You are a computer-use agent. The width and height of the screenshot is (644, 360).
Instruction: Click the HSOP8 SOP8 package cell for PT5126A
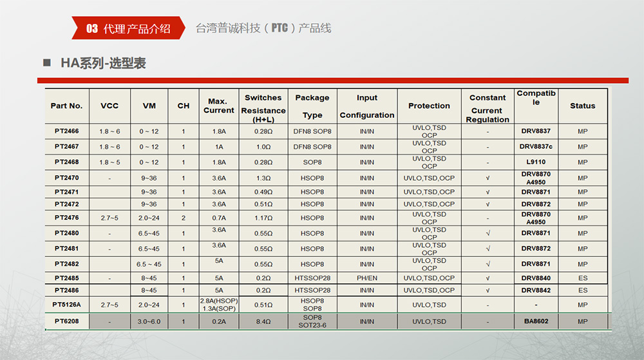click(x=312, y=305)
